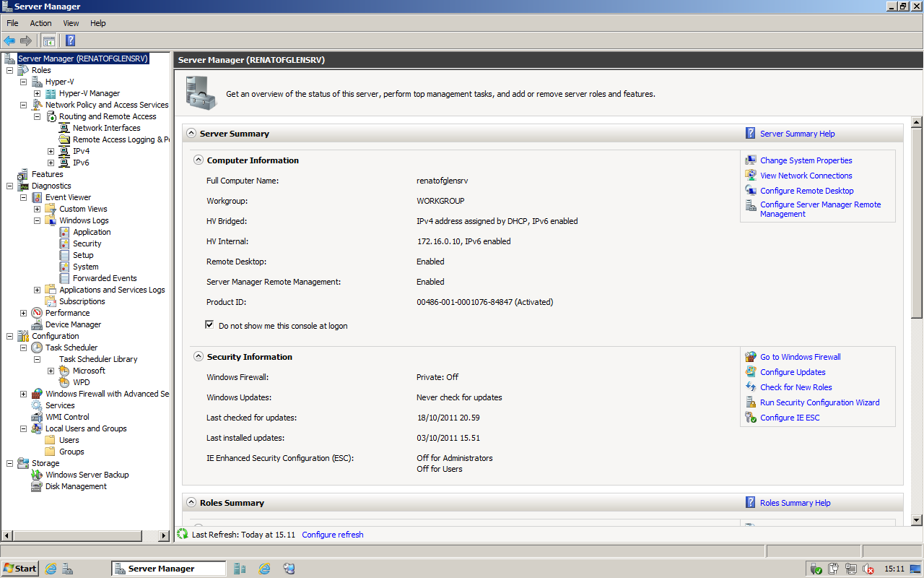
Task: Select the Hyper-V Manager tree icon
Action: 51,93
